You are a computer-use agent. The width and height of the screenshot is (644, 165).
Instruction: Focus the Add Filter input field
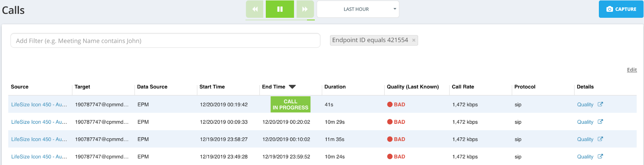pyautogui.click(x=165, y=41)
